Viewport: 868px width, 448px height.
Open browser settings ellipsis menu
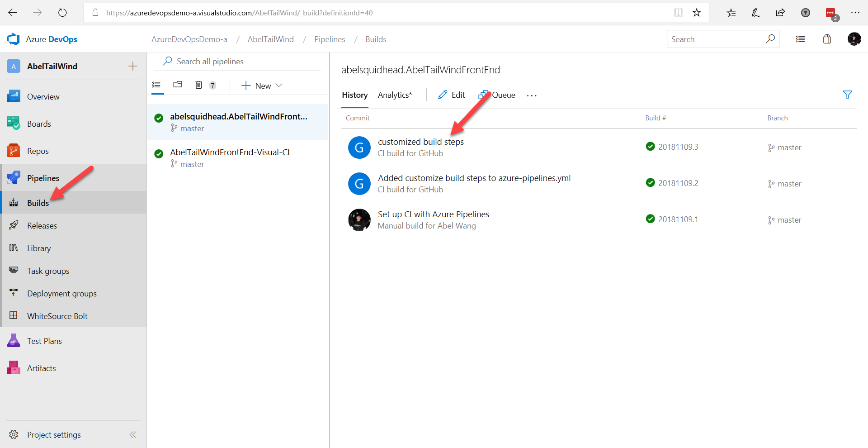855,13
